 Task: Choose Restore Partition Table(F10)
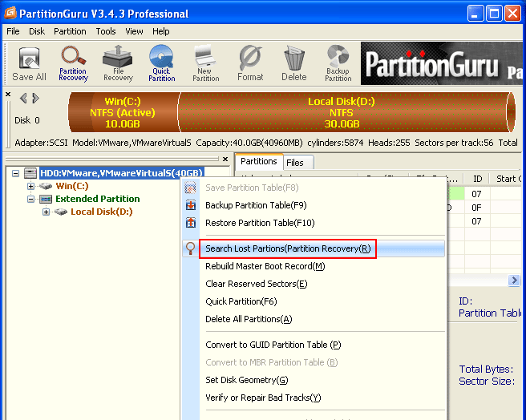pos(314,223)
